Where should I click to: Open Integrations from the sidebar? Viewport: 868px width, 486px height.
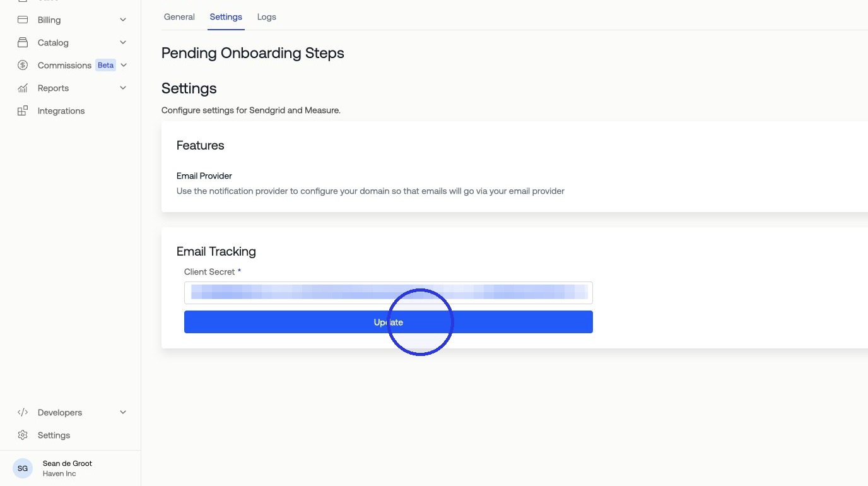click(x=61, y=110)
